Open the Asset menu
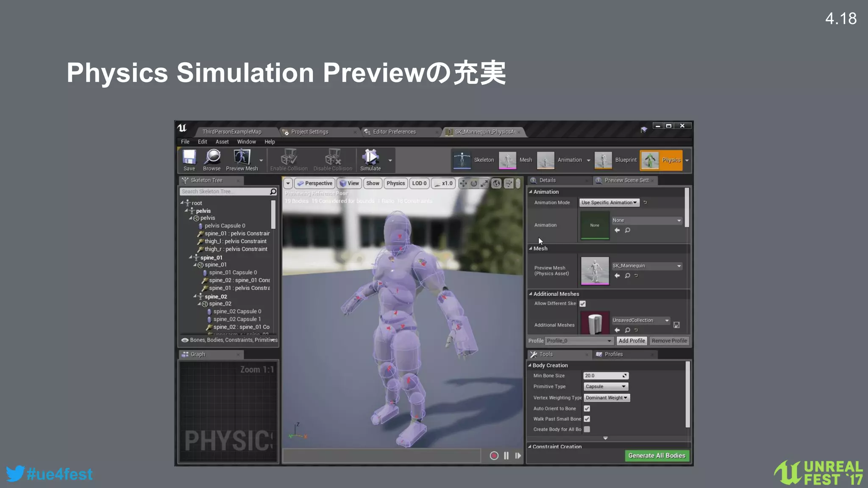Screen dimensions: 868x488 click(x=222, y=141)
